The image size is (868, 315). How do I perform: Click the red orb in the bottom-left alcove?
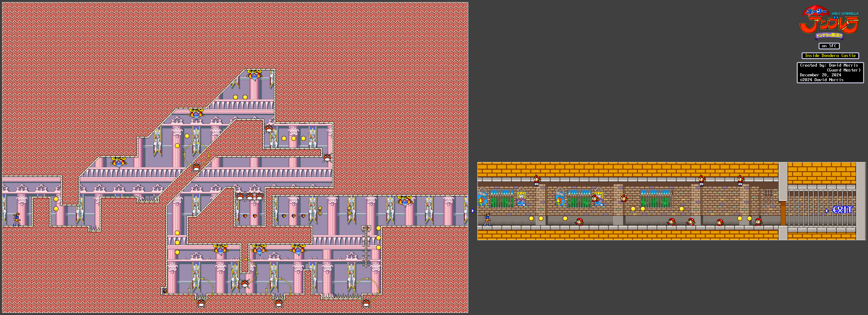pyautogui.click(x=165, y=291)
